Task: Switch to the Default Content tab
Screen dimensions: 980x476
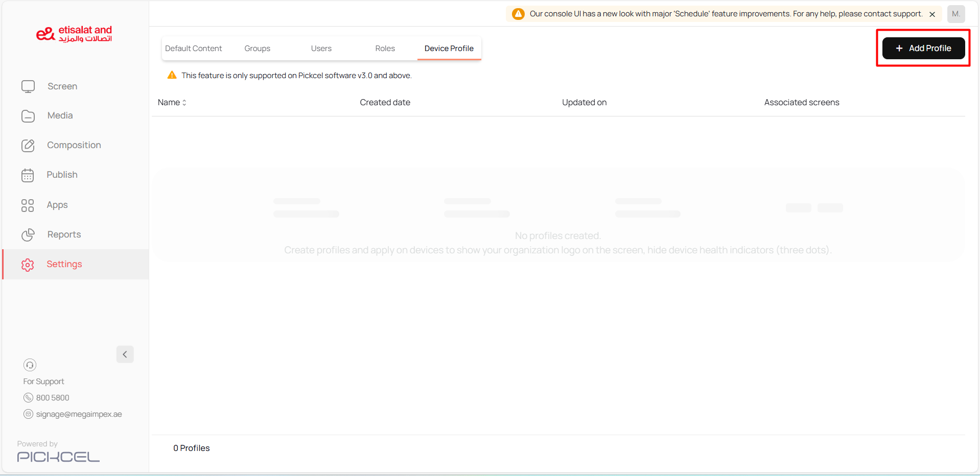Action: coord(193,49)
